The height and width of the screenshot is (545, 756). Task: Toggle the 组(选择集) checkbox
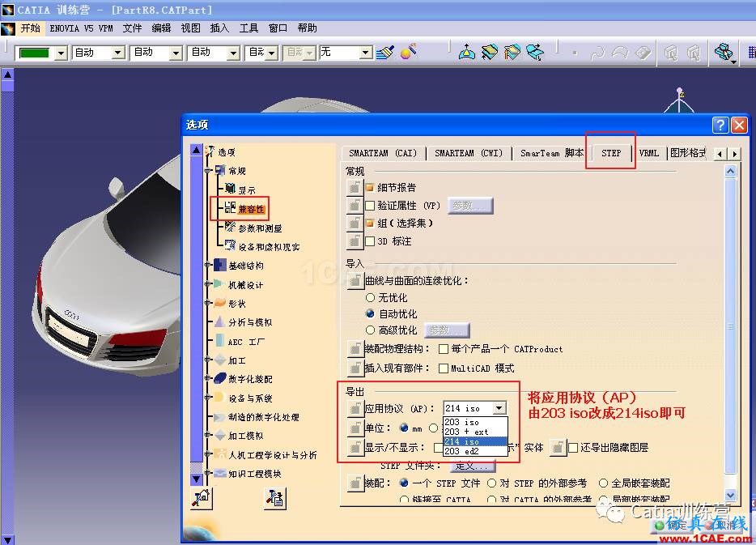pos(370,223)
